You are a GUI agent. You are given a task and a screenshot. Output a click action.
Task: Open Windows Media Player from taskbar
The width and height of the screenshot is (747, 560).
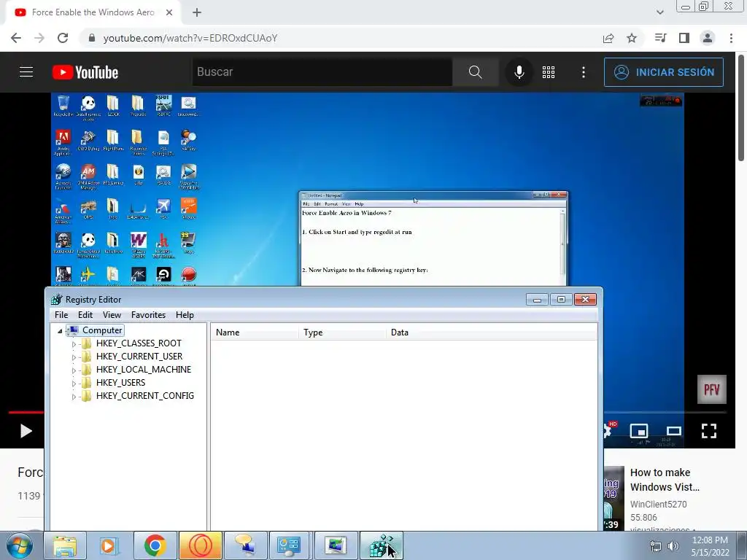109,545
